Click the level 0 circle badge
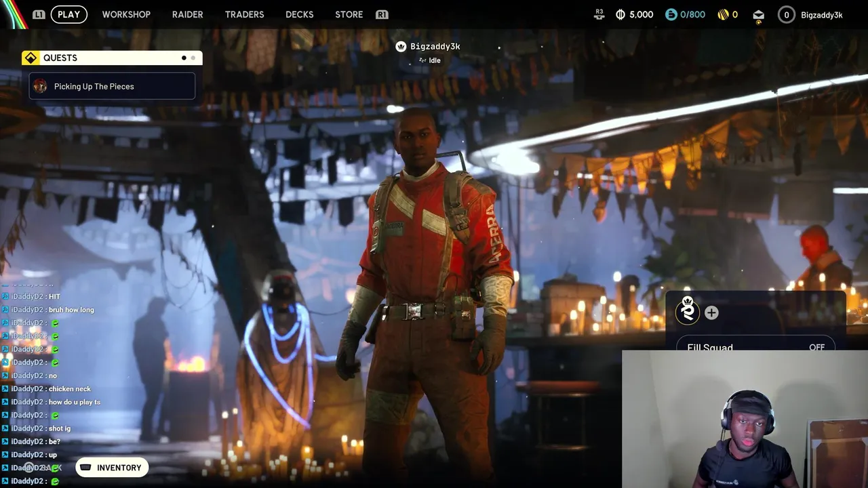The height and width of the screenshot is (488, 868). (x=786, y=14)
